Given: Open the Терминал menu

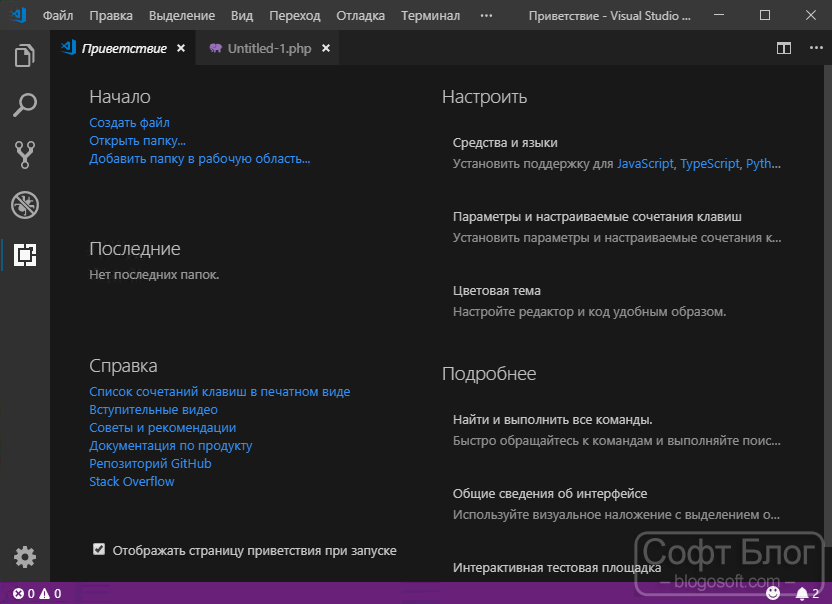Looking at the screenshot, I should (x=430, y=15).
